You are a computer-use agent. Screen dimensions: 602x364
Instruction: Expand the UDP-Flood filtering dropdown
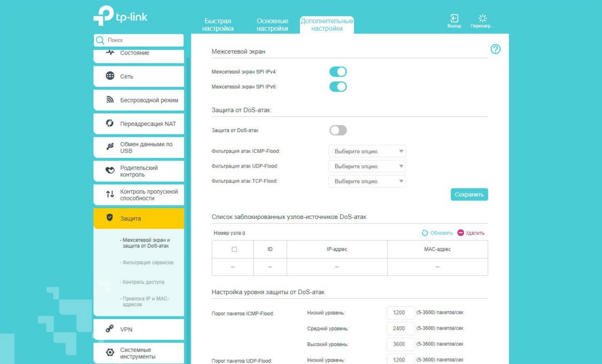click(367, 166)
